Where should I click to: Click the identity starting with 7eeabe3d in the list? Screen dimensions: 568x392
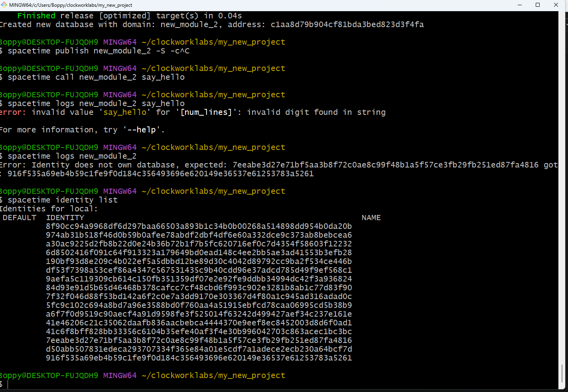(x=199, y=340)
